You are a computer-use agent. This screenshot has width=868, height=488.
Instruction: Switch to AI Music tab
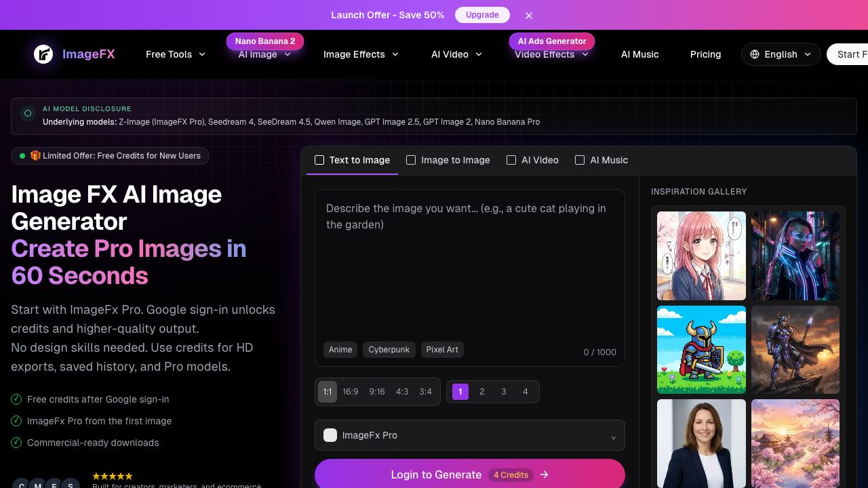click(601, 160)
